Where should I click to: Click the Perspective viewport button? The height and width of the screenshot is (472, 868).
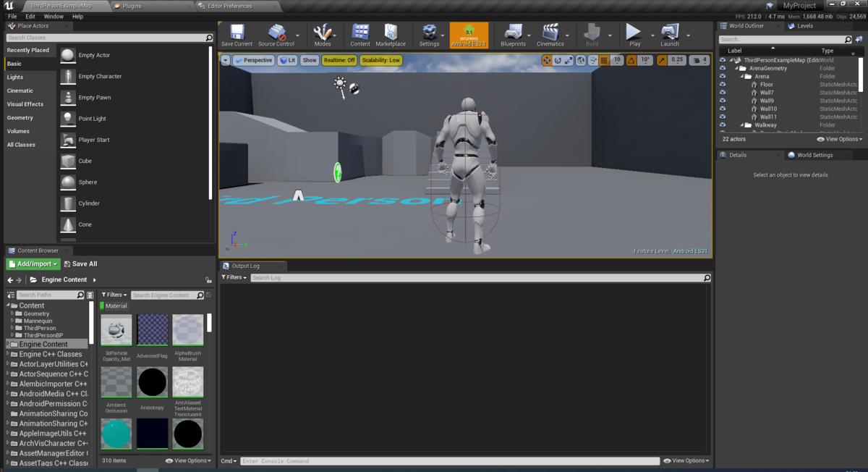click(253, 61)
